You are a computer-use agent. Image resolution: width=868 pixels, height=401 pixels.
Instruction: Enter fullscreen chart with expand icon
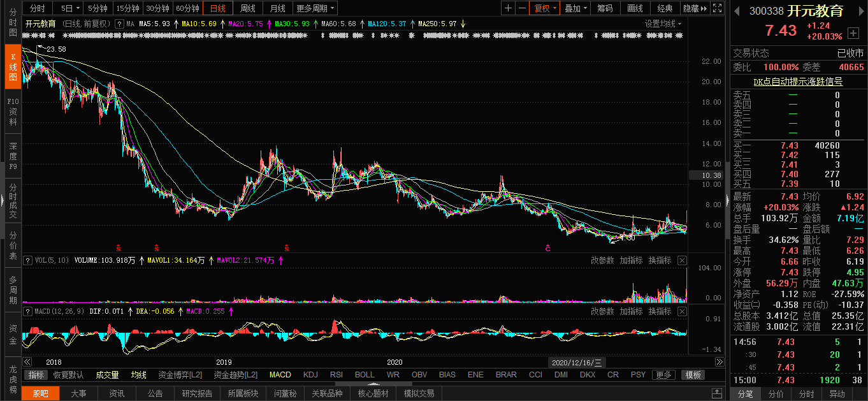pos(717,8)
